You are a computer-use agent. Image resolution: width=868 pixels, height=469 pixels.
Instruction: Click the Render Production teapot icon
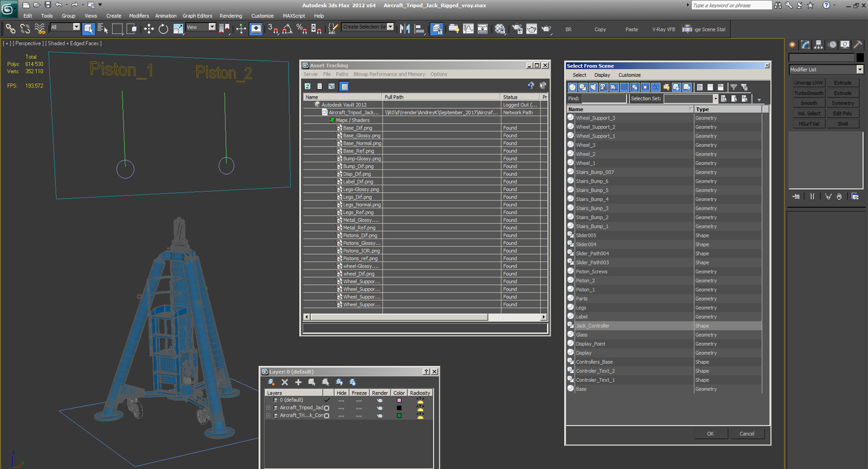click(546, 29)
